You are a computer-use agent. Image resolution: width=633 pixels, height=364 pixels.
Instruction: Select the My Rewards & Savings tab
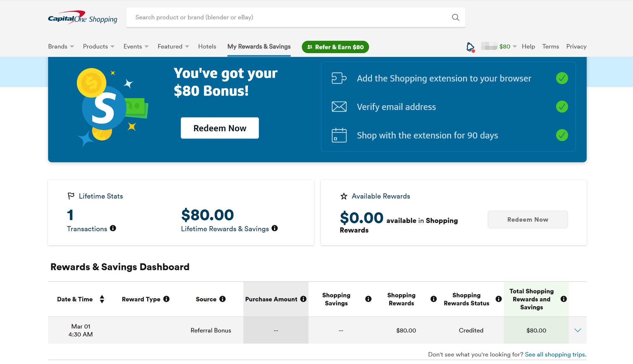tap(259, 46)
